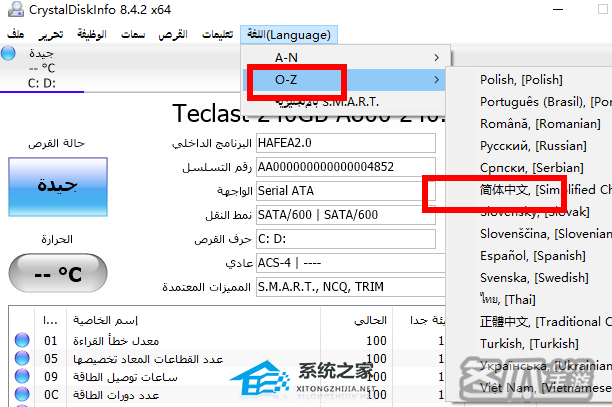
Task: Select SMART row 09 ساعات توصيل الطاقة
Action: click(x=226, y=377)
